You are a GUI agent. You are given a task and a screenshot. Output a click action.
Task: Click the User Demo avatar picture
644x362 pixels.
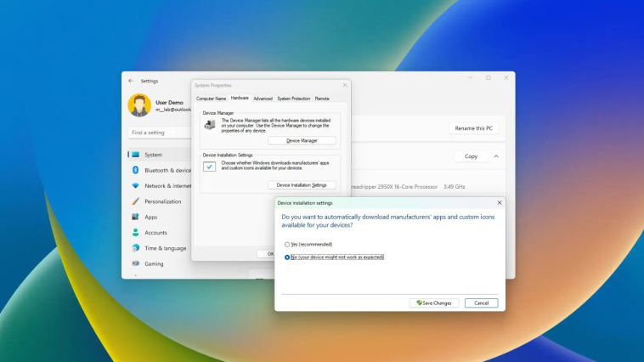(x=139, y=105)
